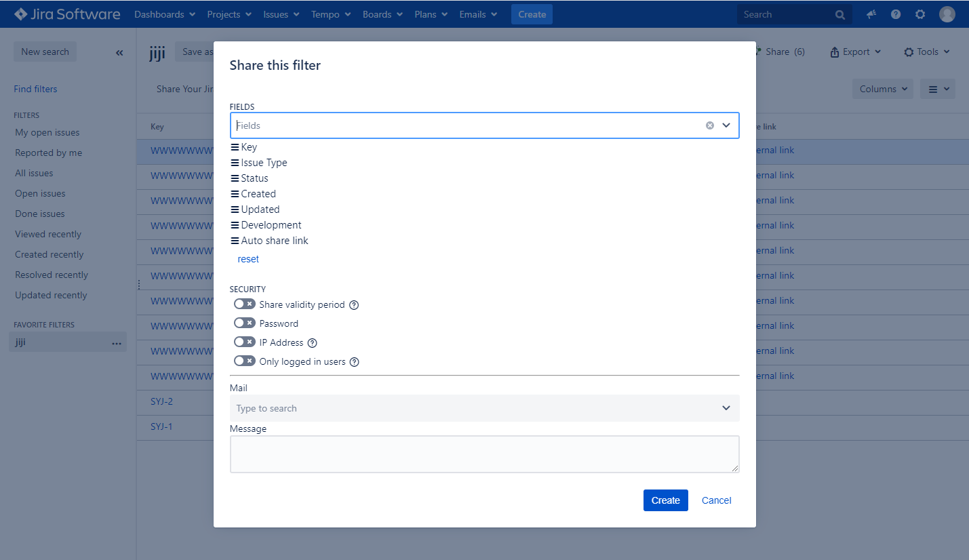The width and height of the screenshot is (969, 560).
Task: Click inside the Message text area
Action: pos(484,454)
